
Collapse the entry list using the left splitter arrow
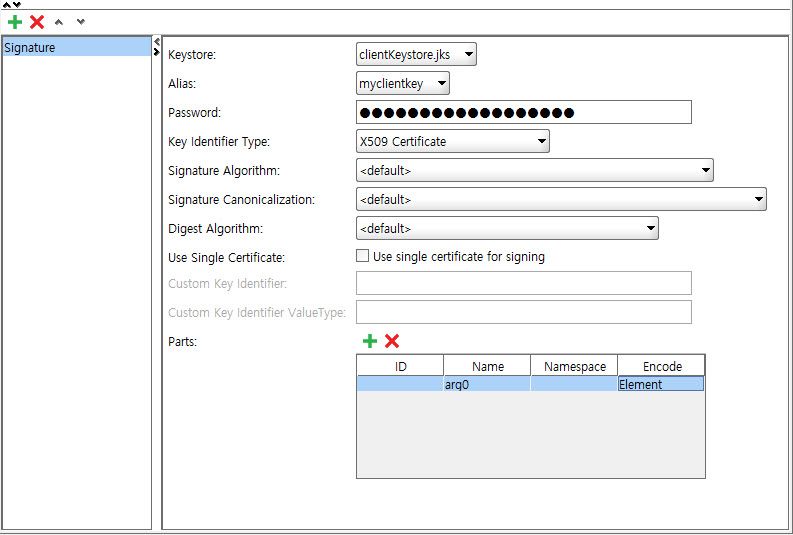pyautogui.click(x=157, y=42)
